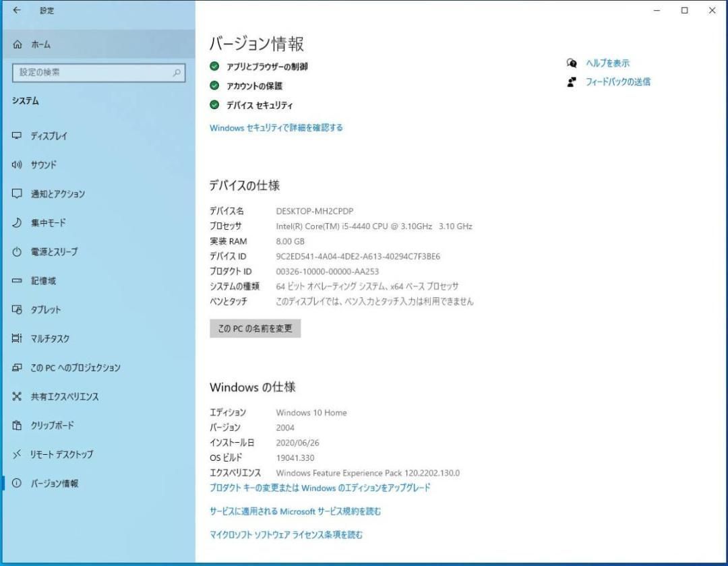Open プロダクト キーの変更 upgrade link
This screenshot has height=566, width=728.
click(320, 488)
